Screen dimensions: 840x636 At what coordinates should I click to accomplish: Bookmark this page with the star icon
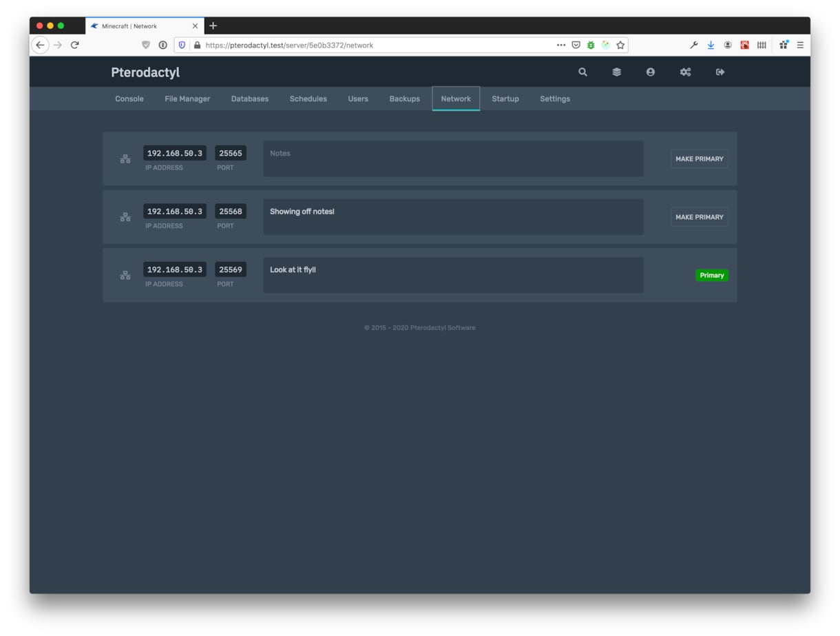[620, 45]
